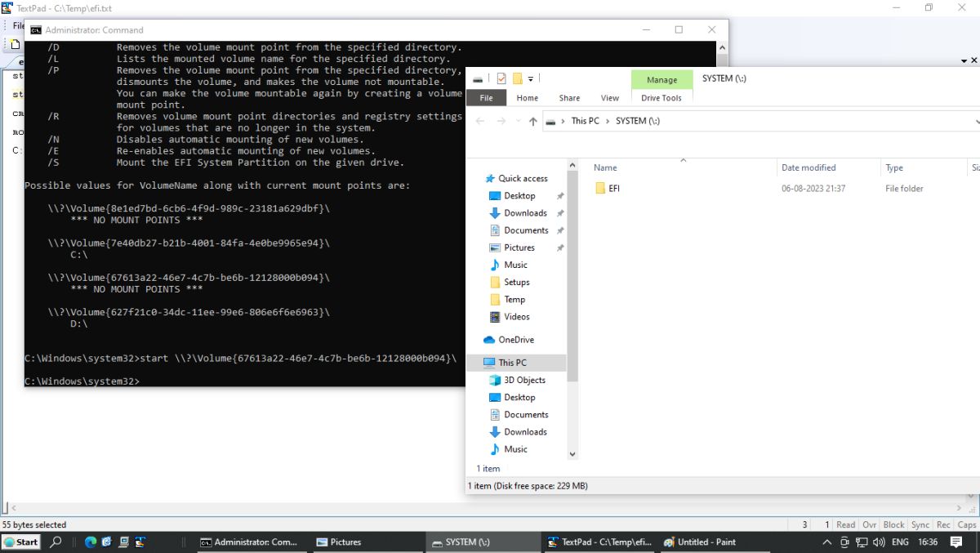
Task: Open the File tab in Explorer
Action: [486, 98]
